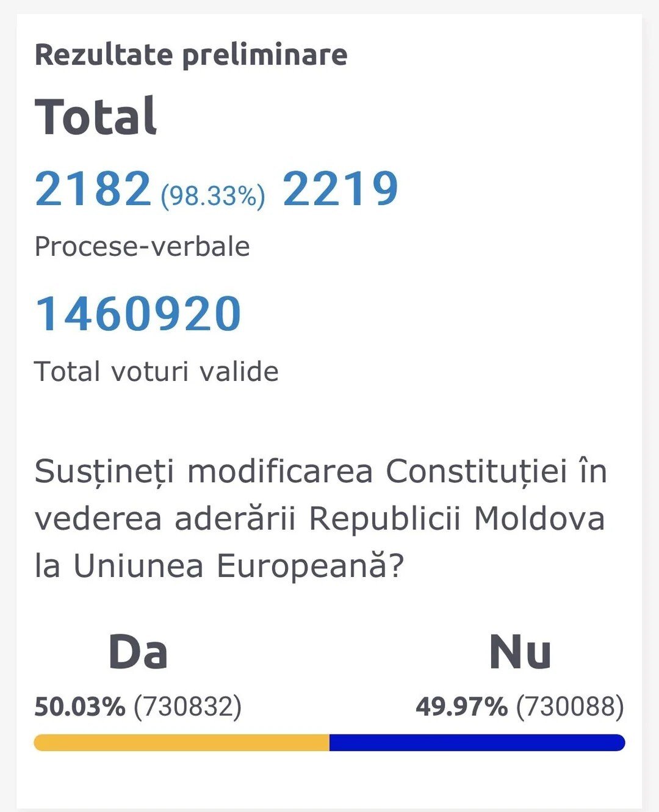Click the 98.33% percentage figure
The image size is (659, 812).
tap(213, 196)
